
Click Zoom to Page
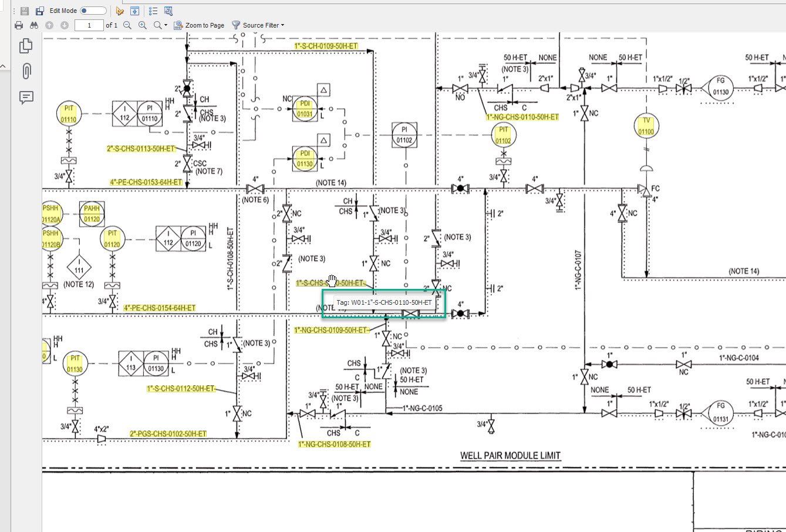coord(199,25)
